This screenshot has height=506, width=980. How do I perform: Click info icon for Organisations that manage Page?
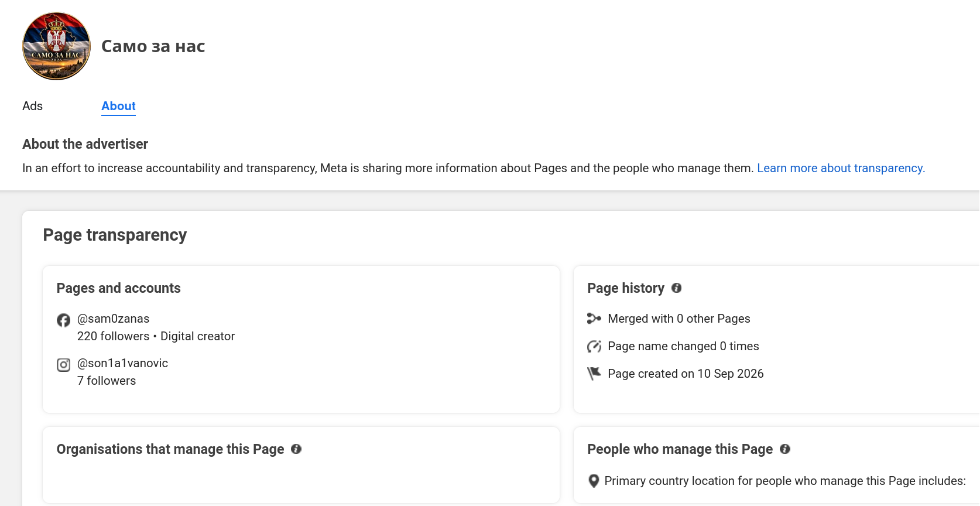pyautogui.click(x=296, y=449)
